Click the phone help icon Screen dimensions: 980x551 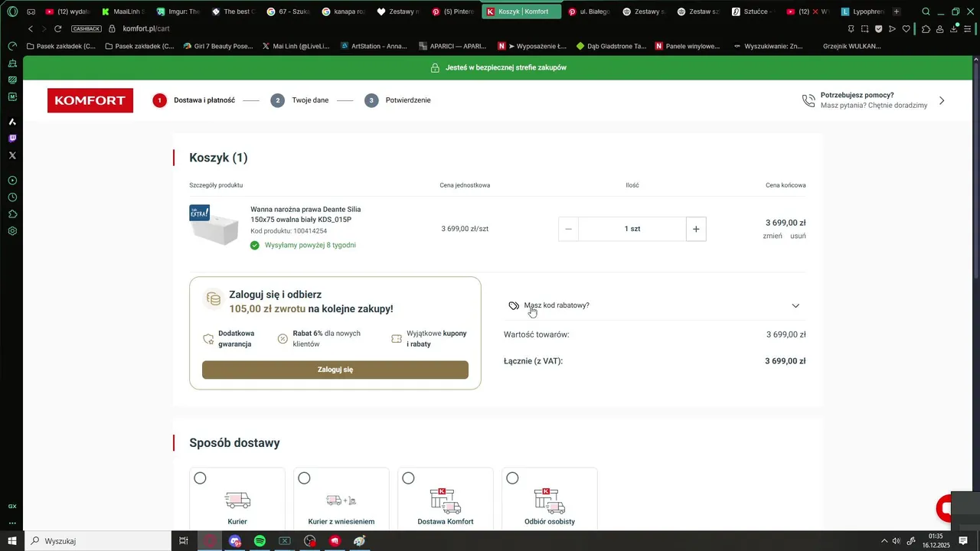808,100
